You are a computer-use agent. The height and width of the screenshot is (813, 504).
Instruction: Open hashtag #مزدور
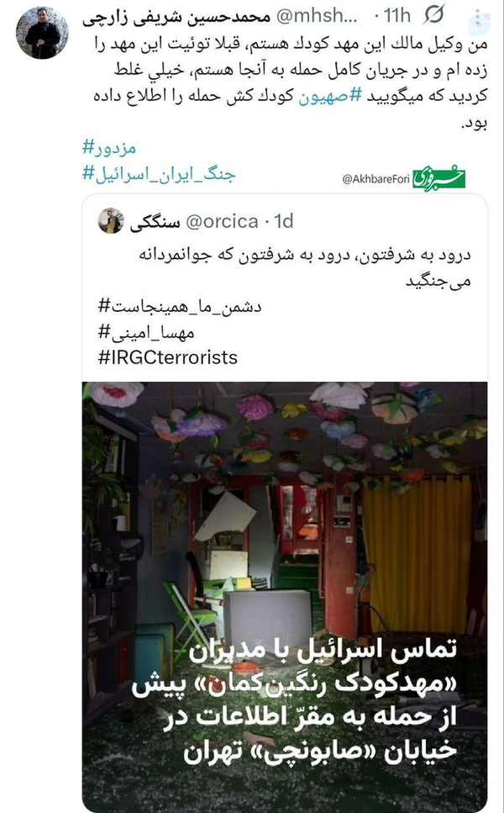click(109, 147)
